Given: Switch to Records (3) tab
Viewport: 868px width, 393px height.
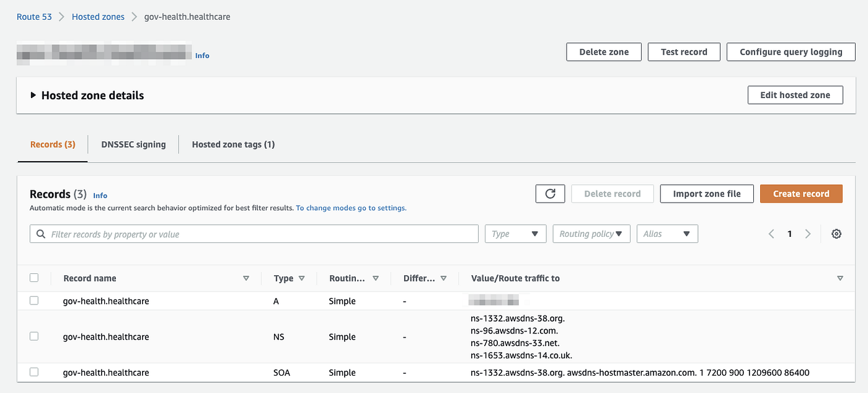Looking at the screenshot, I should (53, 144).
